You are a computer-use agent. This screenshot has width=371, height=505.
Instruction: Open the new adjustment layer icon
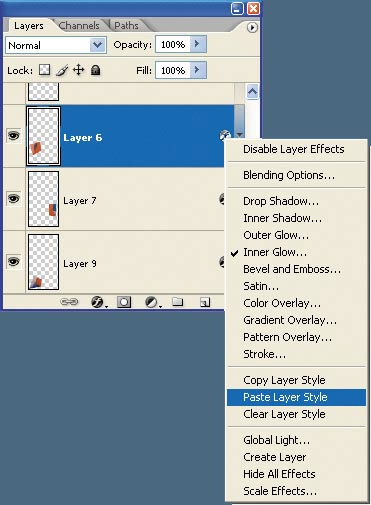(x=153, y=302)
